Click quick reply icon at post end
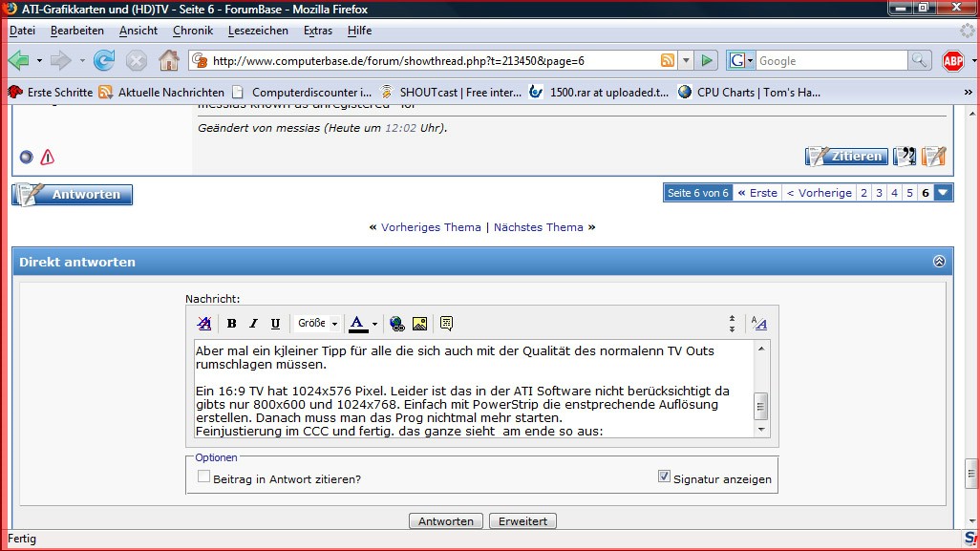 (934, 157)
